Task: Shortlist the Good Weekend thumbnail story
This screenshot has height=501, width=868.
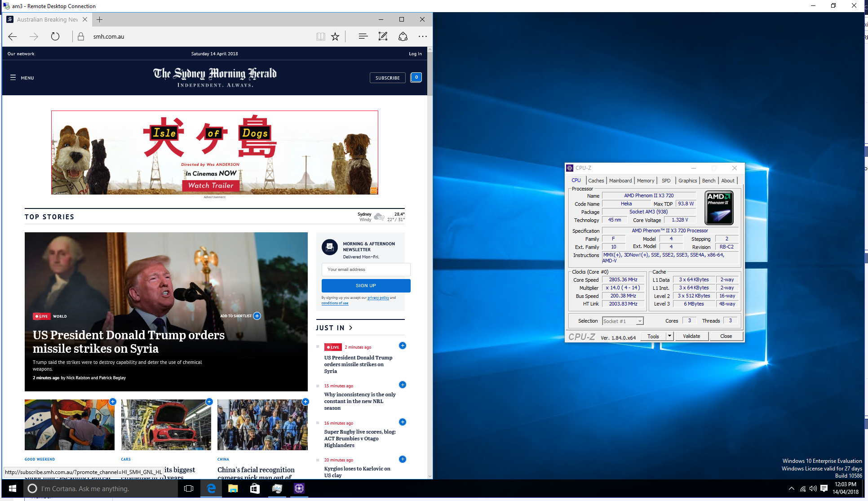Action: coord(113,402)
